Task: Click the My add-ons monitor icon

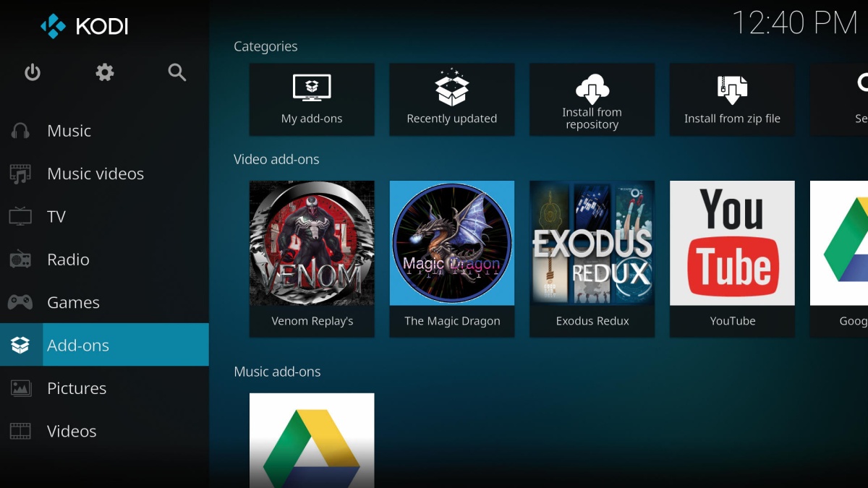Action: coord(312,87)
